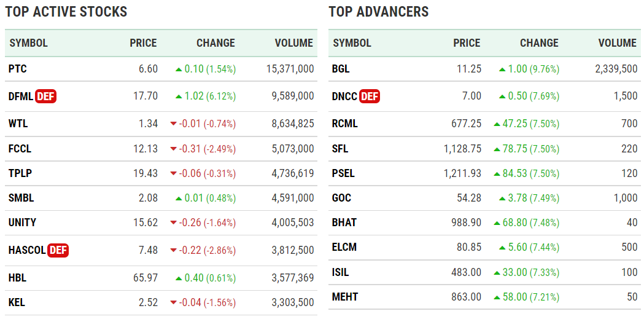The image size is (644, 319).
Task: Sort advancers by Symbol column header
Action: pyautogui.click(x=352, y=43)
